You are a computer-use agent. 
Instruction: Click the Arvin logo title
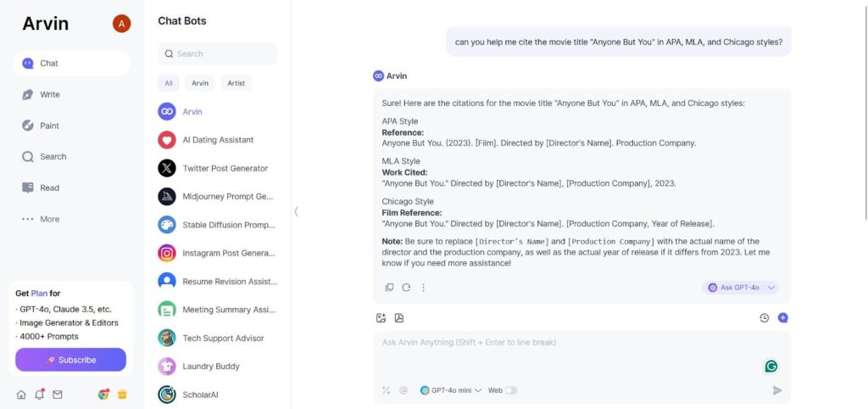click(46, 23)
